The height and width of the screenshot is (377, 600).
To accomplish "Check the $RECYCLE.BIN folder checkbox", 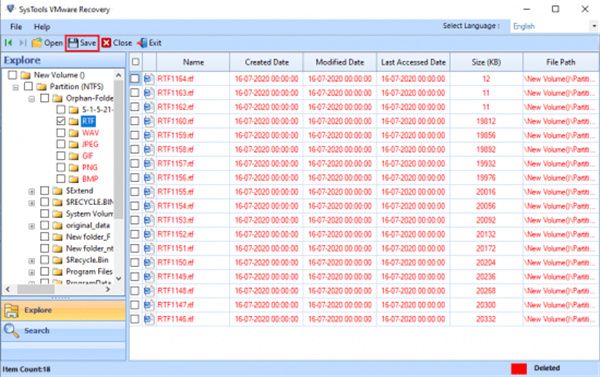I will click(45, 202).
